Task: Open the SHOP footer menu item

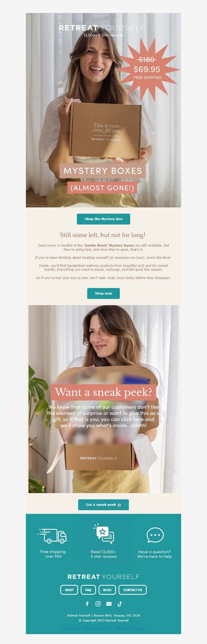Action: pyautogui.click(x=69, y=590)
